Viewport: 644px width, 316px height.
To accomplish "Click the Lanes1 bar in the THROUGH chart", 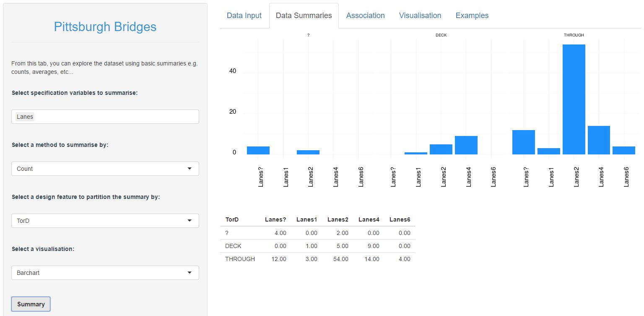I will pos(549,151).
